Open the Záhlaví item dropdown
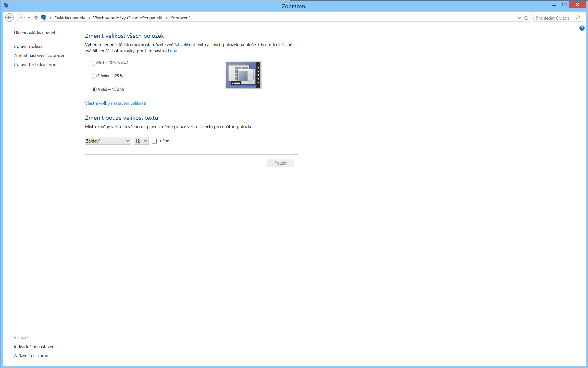Image resolution: width=588 pixels, height=368 pixels. 108,141
